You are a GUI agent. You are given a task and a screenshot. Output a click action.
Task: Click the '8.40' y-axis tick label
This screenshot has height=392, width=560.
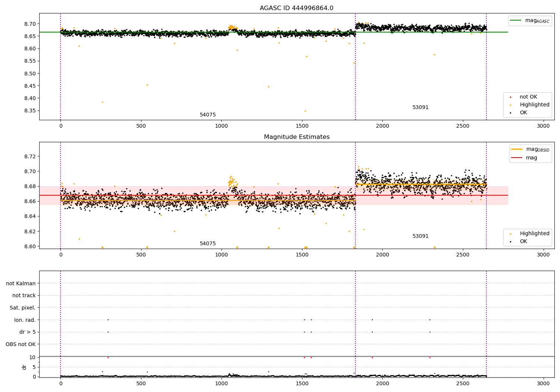coord(30,99)
